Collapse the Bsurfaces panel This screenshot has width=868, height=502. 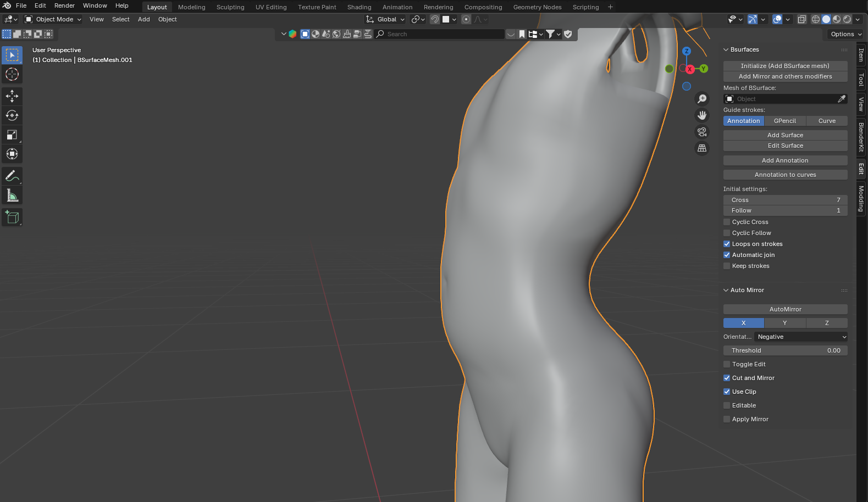coord(726,49)
